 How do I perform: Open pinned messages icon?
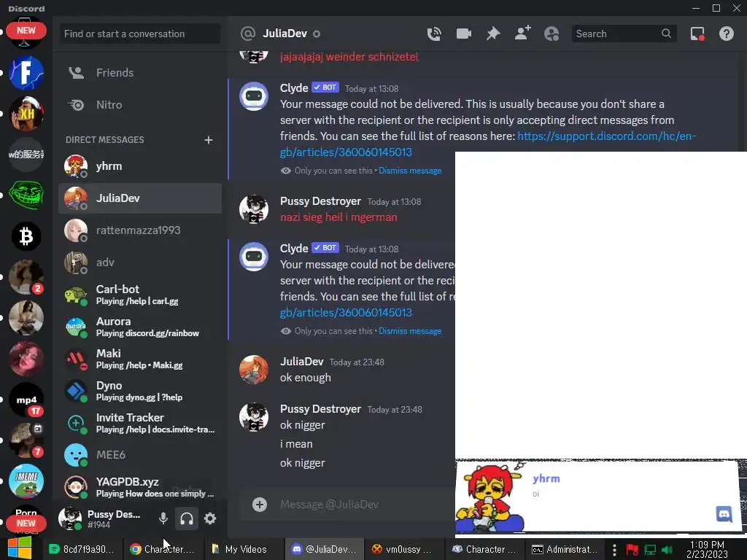pyautogui.click(x=493, y=34)
